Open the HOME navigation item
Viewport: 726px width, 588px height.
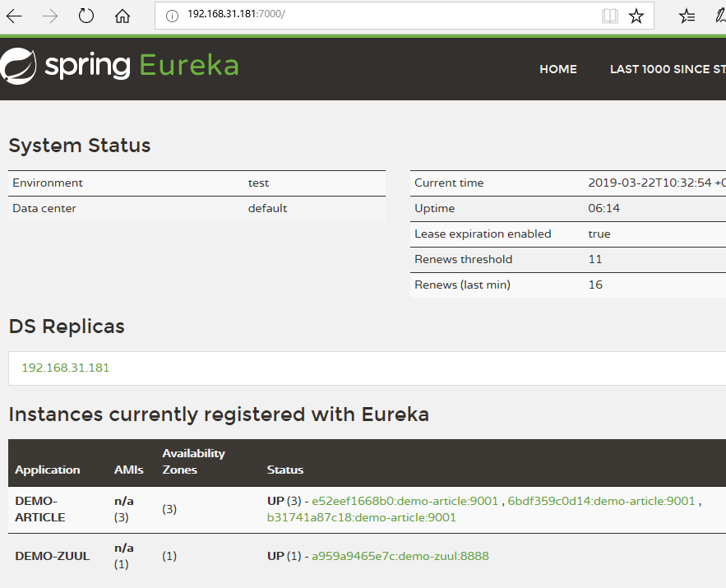tap(557, 69)
